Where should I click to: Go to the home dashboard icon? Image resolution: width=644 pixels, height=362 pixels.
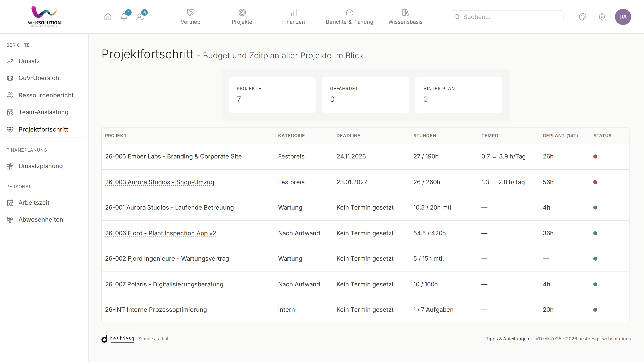pos(108,17)
